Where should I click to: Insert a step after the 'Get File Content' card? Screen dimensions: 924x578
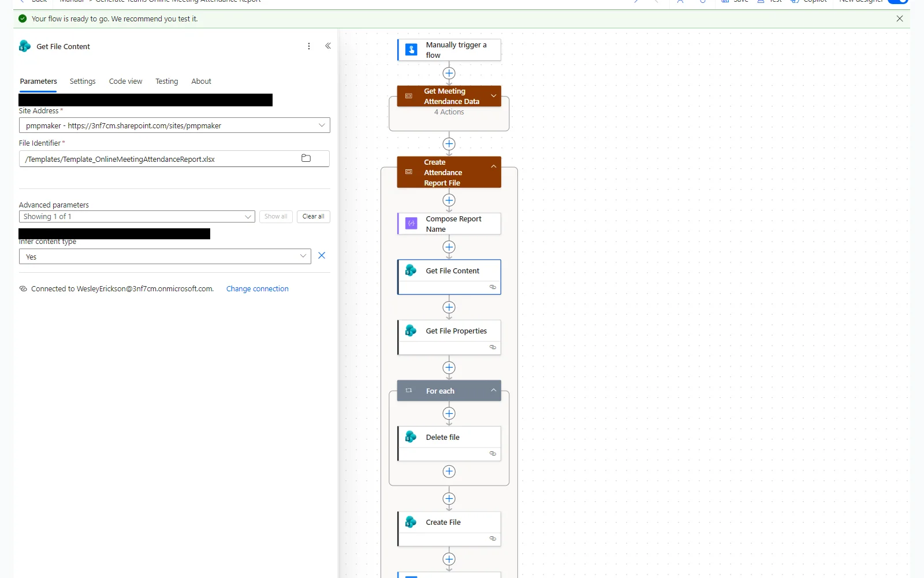[449, 307]
